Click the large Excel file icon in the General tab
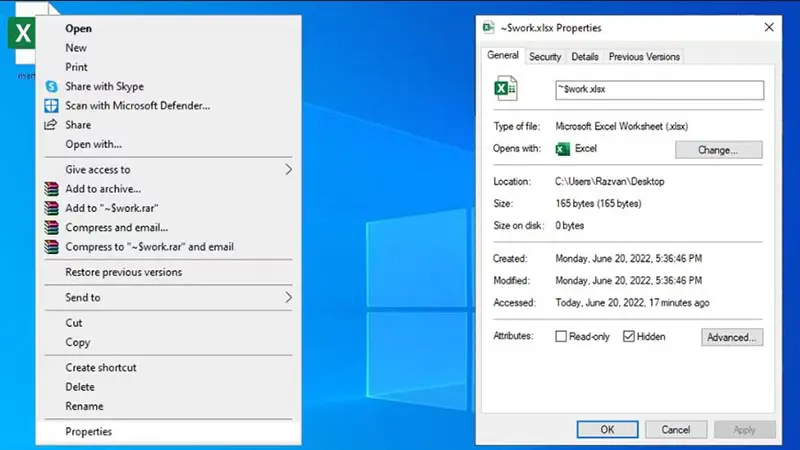This screenshot has height=450, width=800. tap(506, 88)
